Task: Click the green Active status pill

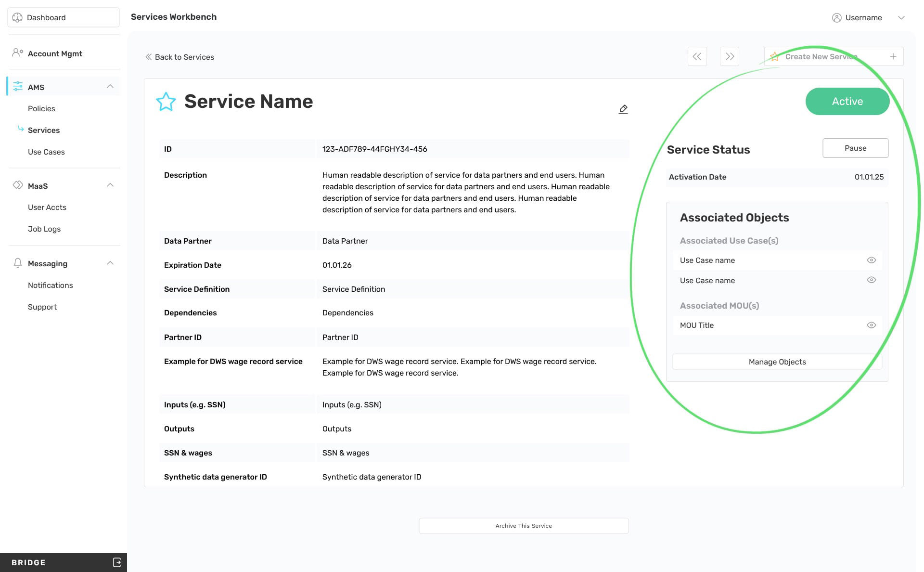Action: click(x=847, y=101)
